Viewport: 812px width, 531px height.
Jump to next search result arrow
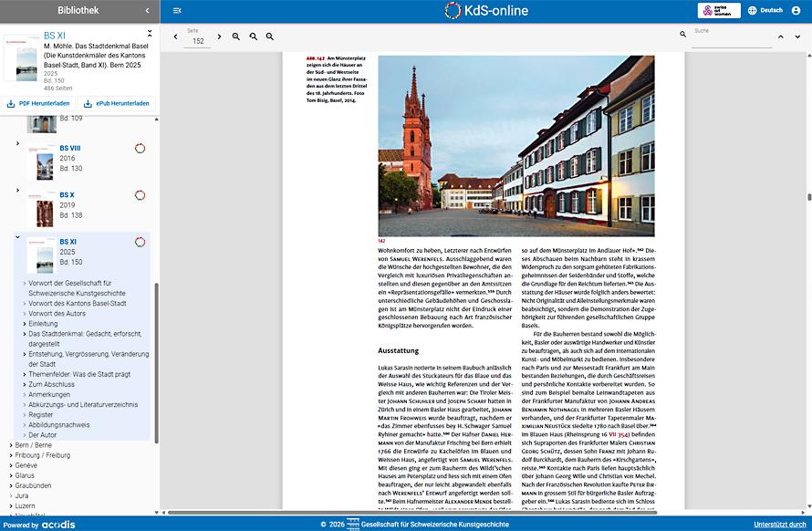pos(797,36)
